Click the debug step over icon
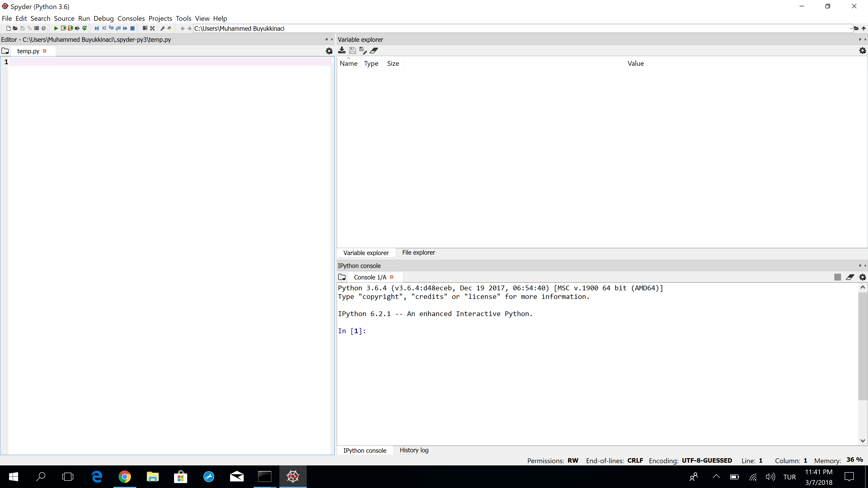The width and height of the screenshot is (868, 488). (104, 29)
